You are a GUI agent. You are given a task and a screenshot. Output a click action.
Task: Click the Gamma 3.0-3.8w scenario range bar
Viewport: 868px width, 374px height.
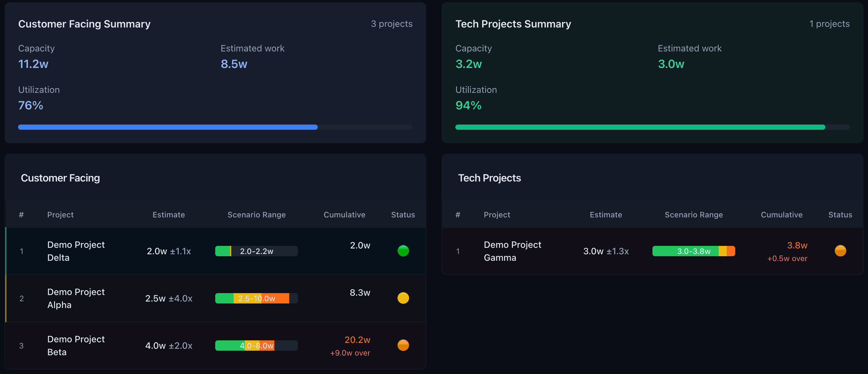693,251
